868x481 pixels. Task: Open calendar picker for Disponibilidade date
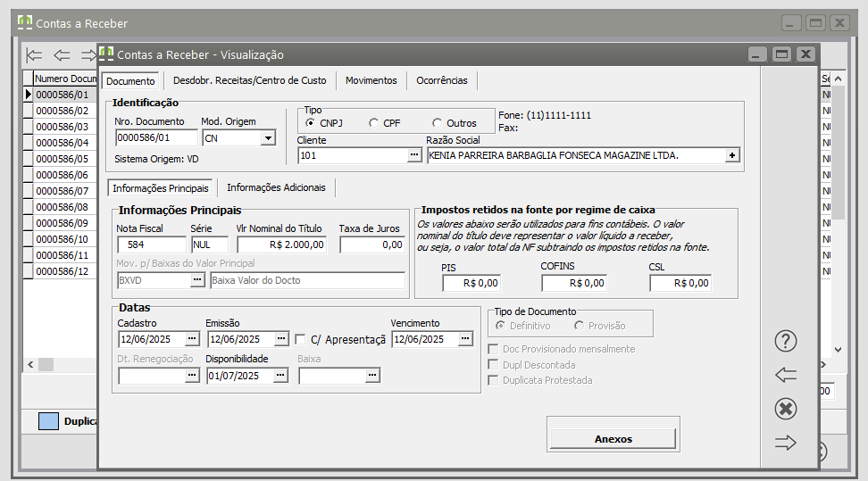point(280,376)
